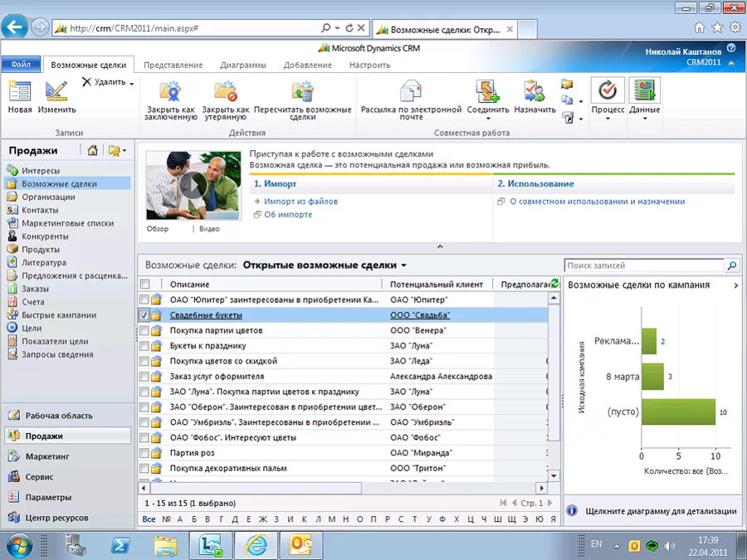Open Интересы in sales sidebar
Screen dimensions: 747x560
(41, 170)
